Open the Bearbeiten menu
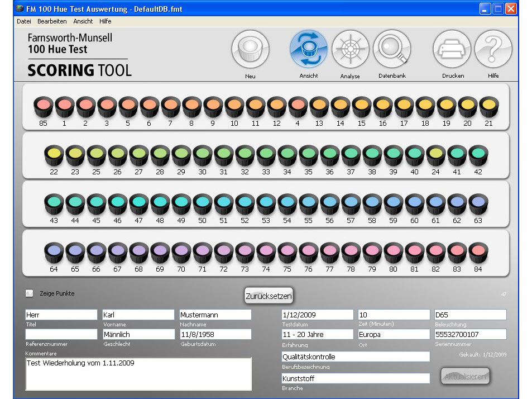The height and width of the screenshot is (399, 532). point(52,21)
